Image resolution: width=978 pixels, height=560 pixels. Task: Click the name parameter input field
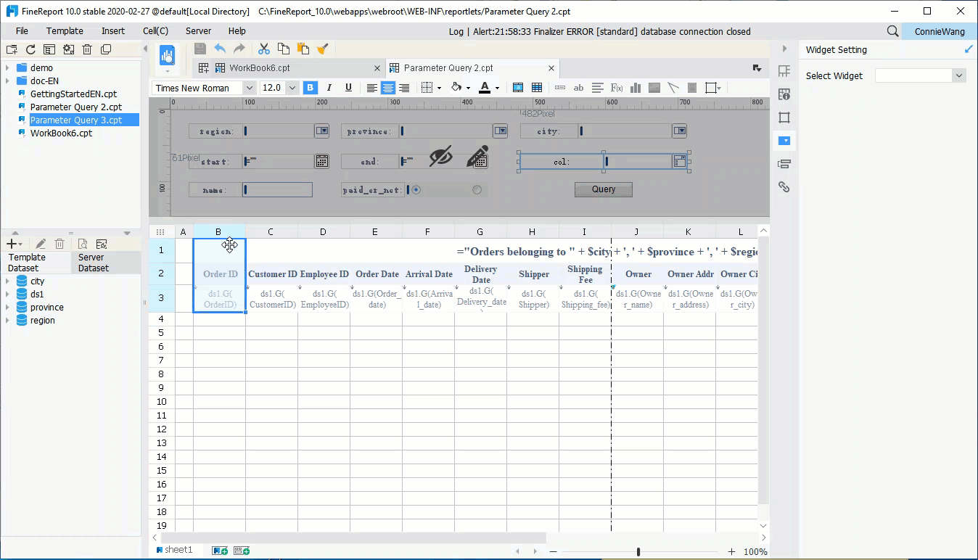pos(277,190)
